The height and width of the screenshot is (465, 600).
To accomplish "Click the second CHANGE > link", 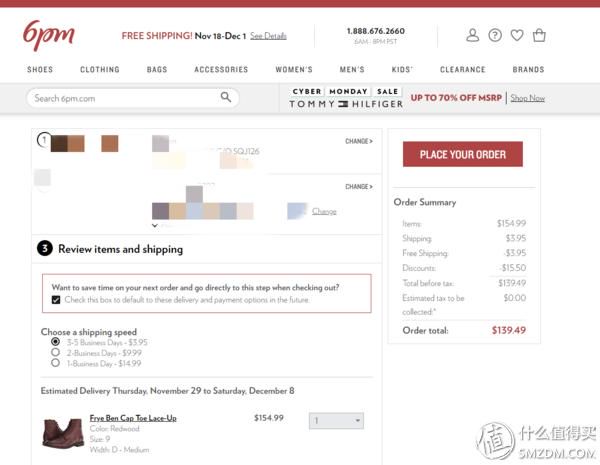I will [359, 187].
